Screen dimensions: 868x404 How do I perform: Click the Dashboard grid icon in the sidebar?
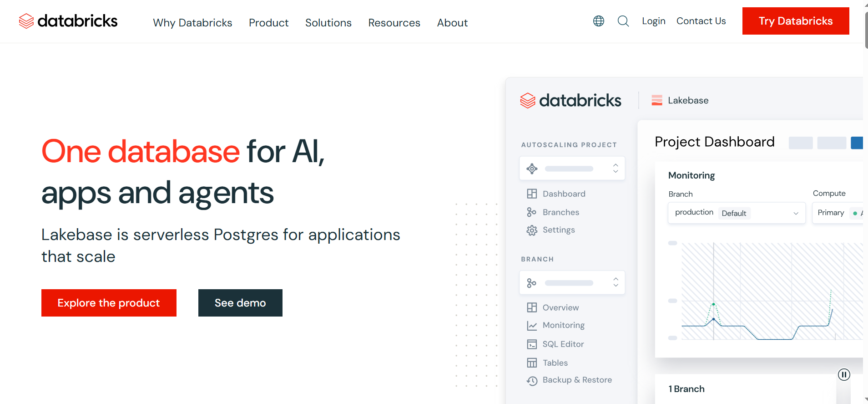pos(532,194)
